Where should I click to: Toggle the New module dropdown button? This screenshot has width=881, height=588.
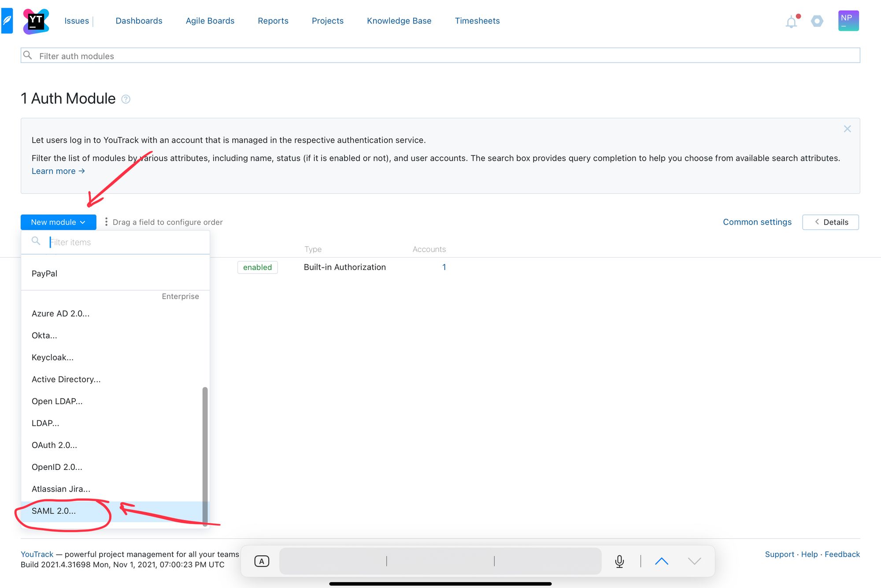[x=59, y=222]
